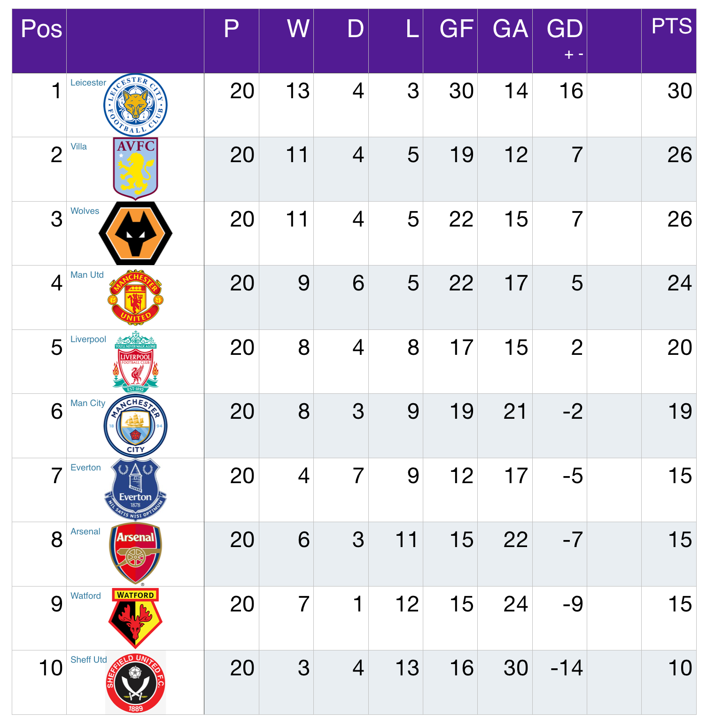Viewport: 707px width, 728px height.
Task: Click the Leicester City club crest
Action: 135,105
